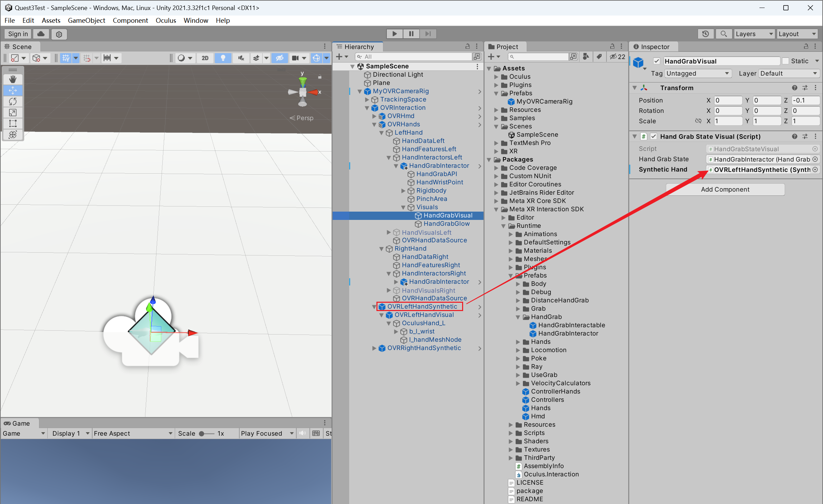Open the cloud services icon
Screen dimensions: 823x504
[41, 34]
